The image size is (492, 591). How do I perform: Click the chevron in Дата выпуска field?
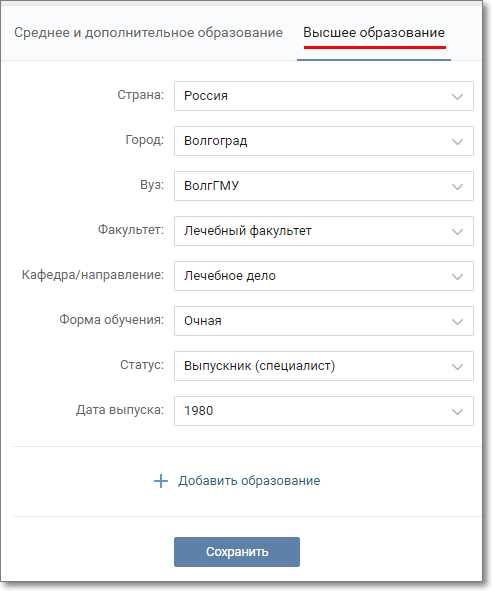coord(457,412)
